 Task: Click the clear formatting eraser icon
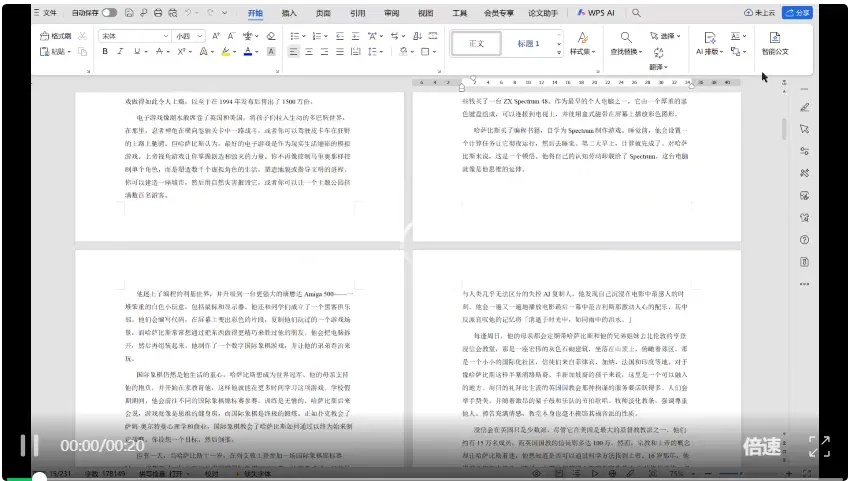271,36
